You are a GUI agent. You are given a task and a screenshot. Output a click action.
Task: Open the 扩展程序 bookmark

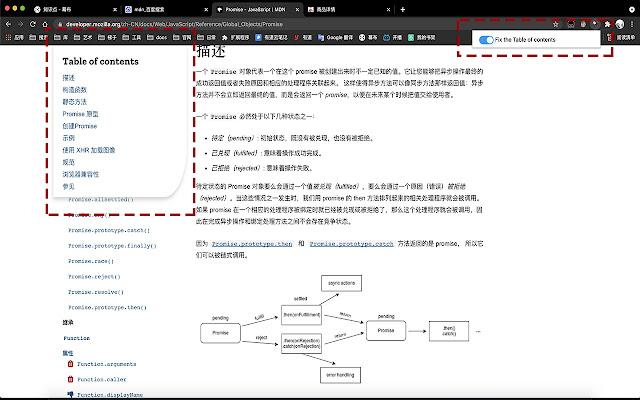coord(236,38)
